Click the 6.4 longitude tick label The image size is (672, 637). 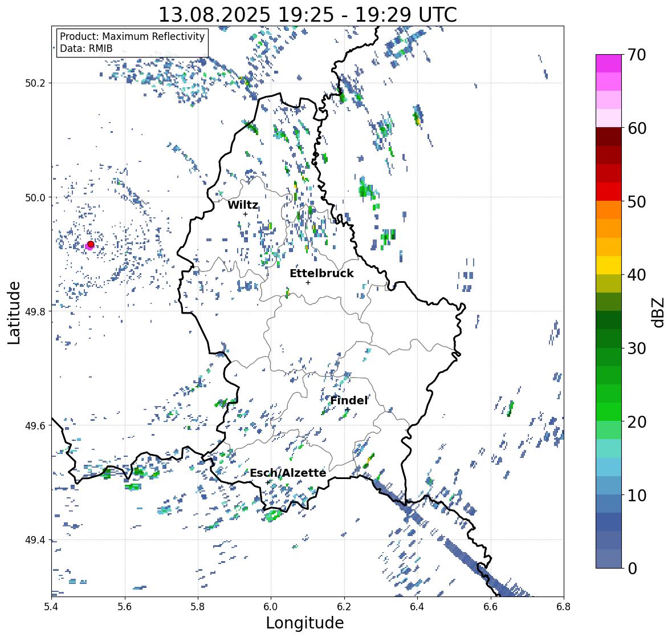tap(417, 606)
